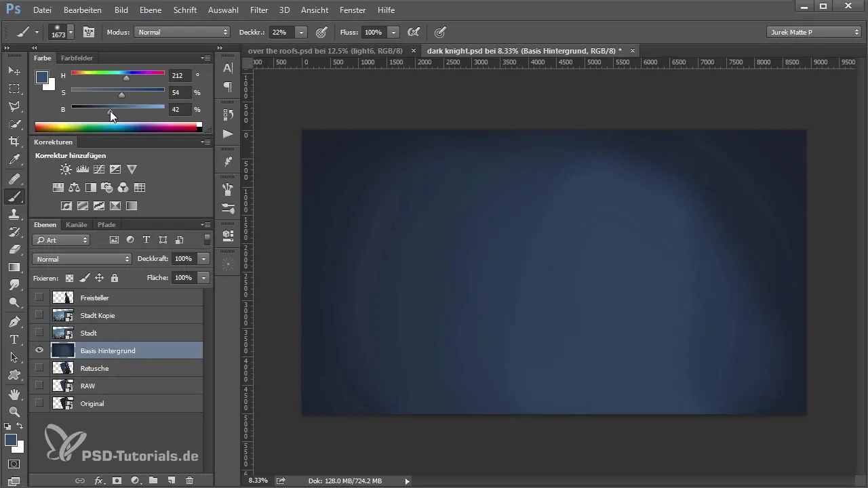This screenshot has height=488, width=868.
Task: Select the Clone Stamp tool
Action: [14, 214]
